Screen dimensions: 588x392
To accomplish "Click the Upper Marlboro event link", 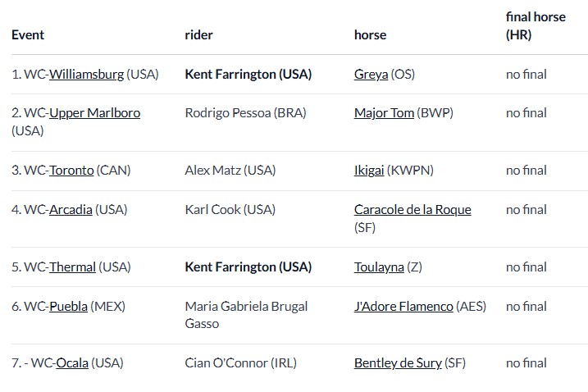I will (x=94, y=113).
